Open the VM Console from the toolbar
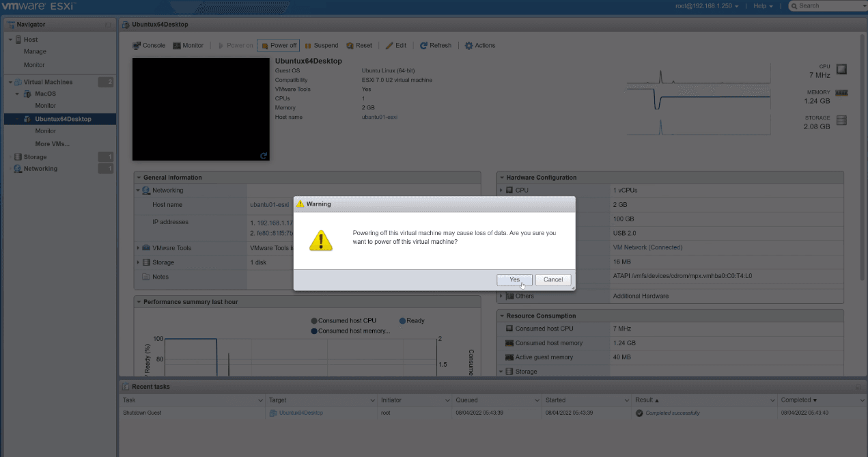868x457 pixels. click(148, 46)
